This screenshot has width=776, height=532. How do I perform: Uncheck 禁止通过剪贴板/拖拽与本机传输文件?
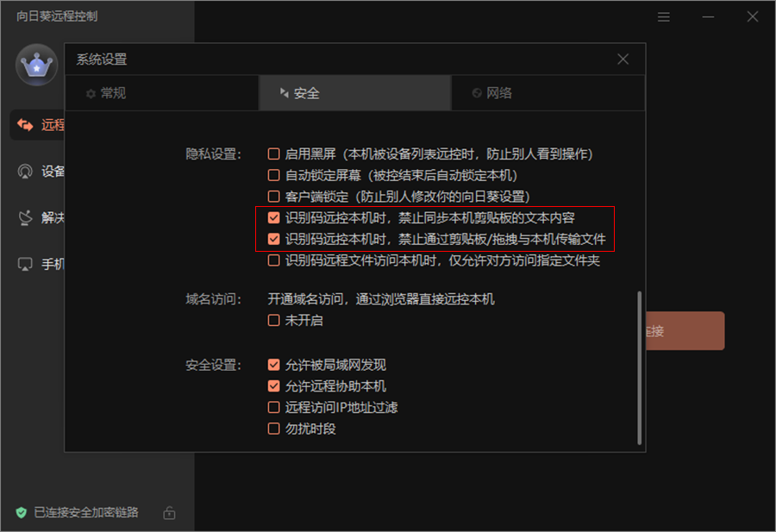(x=273, y=239)
